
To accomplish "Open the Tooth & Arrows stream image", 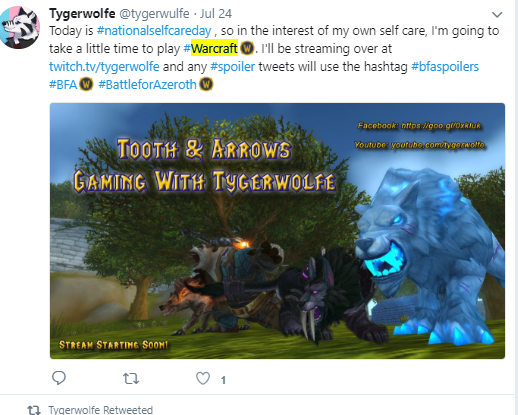I will point(277,231).
